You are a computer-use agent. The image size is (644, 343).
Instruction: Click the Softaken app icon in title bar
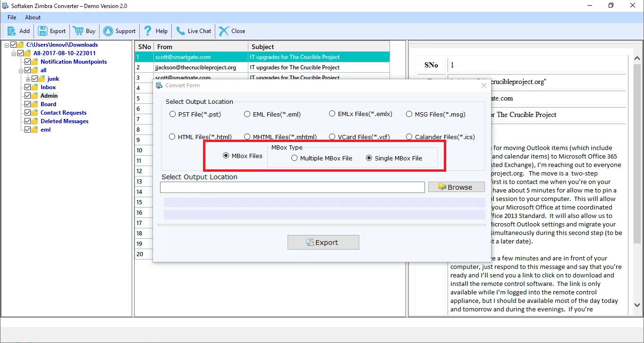pos(5,6)
